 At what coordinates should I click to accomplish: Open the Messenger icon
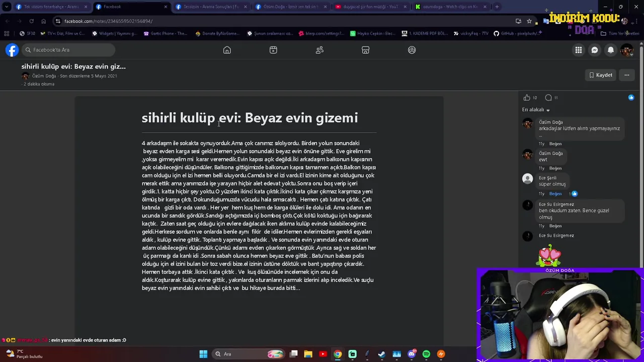[x=595, y=50]
